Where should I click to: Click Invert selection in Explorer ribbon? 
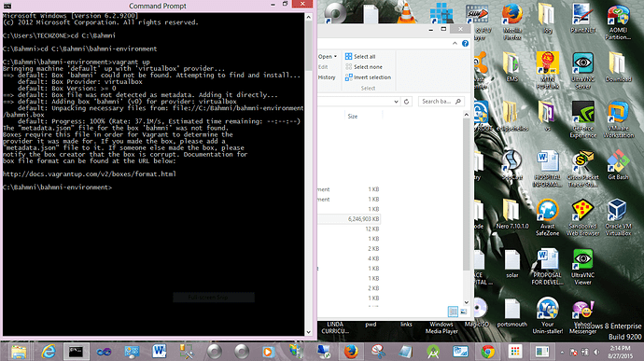(x=368, y=77)
